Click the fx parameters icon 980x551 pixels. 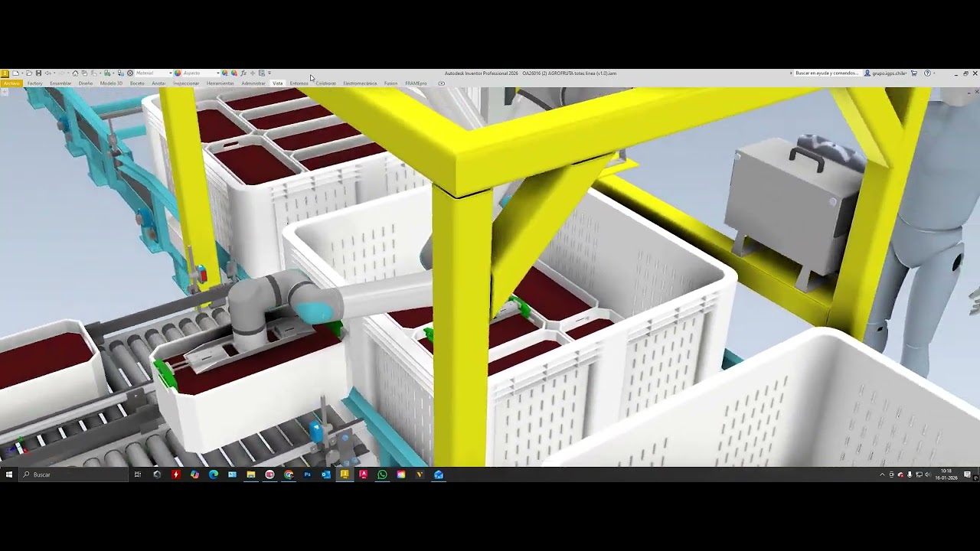tap(243, 73)
